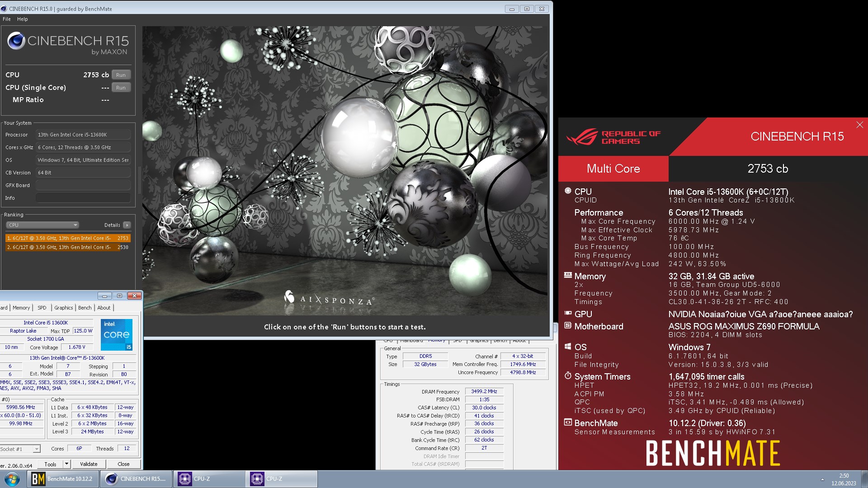
Task: Click the GPU card icon in BenchMate panel
Action: 568,313
